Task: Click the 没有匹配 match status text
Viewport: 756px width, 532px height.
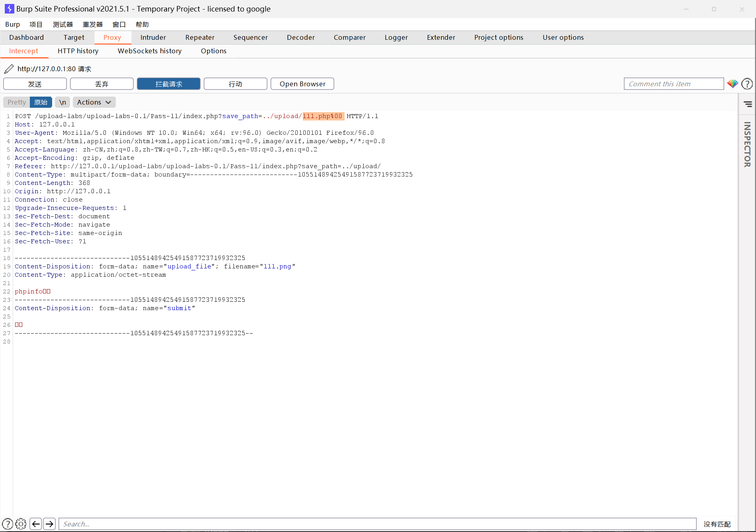Action: 717,524
